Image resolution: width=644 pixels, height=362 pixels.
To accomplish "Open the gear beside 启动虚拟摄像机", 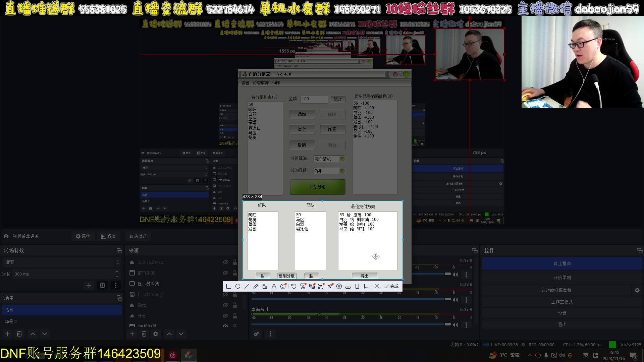I will coord(637,290).
